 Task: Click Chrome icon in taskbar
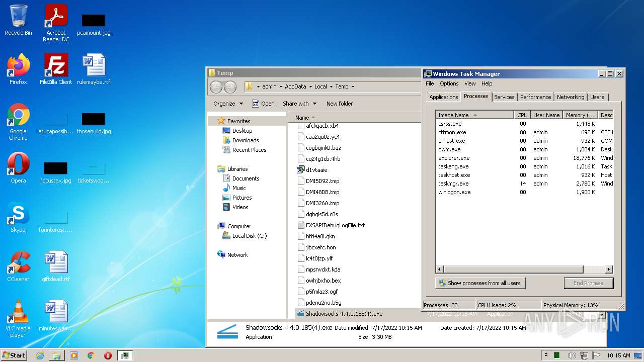91,355
